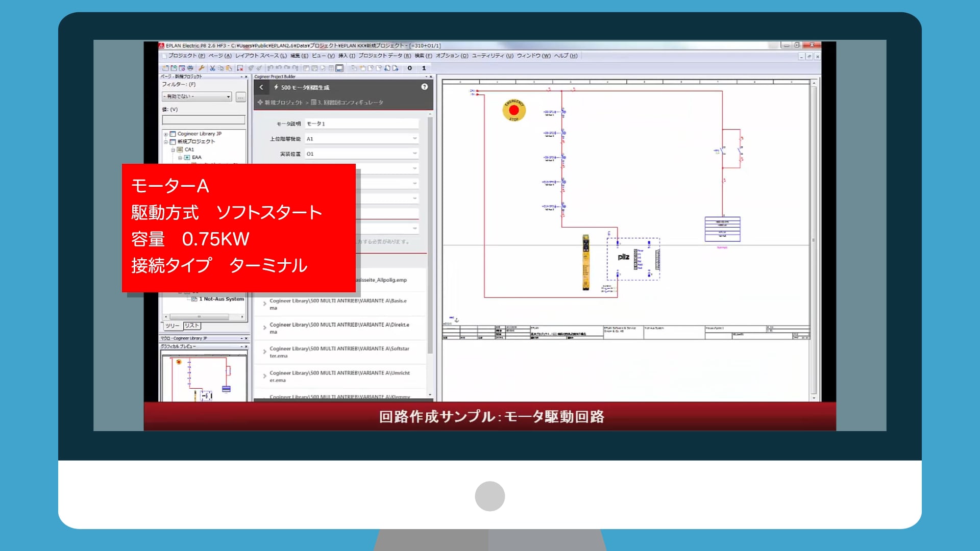
Task: Expand the VARIANTE A\Direkt.ema entry
Action: point(264,328)
